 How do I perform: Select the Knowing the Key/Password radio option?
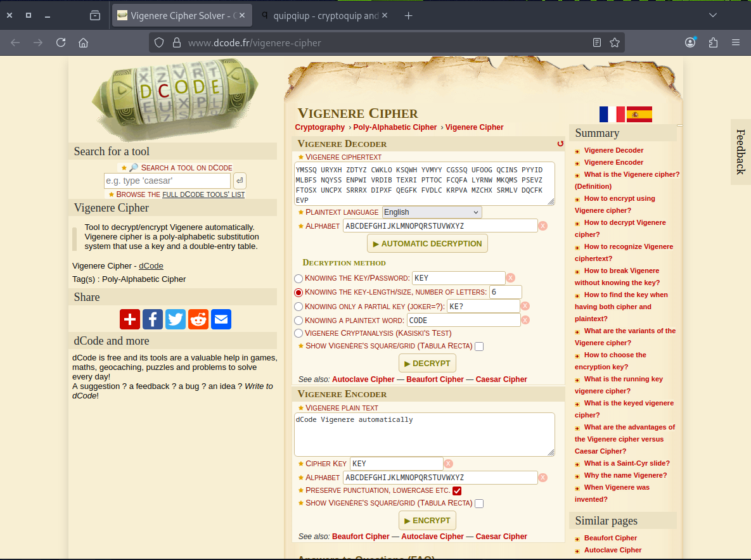pos(298,278)
